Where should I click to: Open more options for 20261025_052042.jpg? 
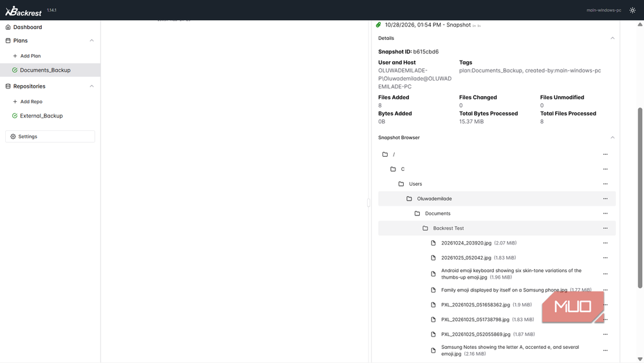605,258
